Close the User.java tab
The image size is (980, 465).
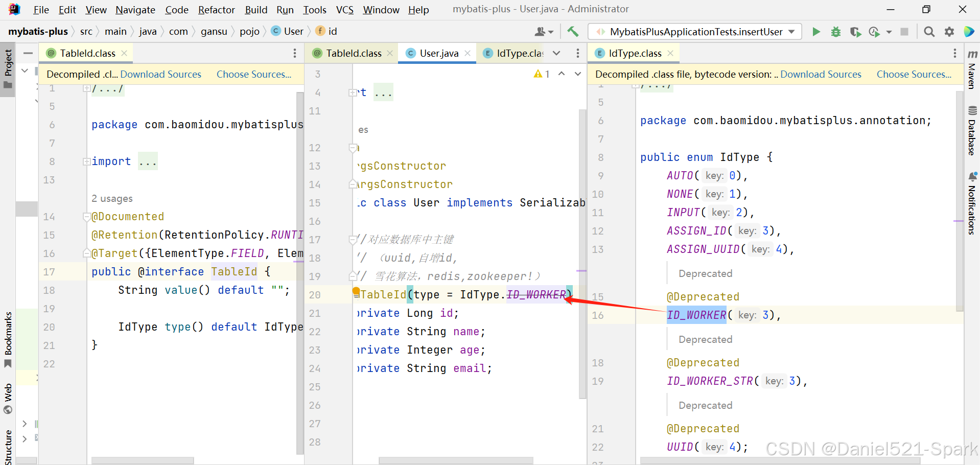pos(468,53)
